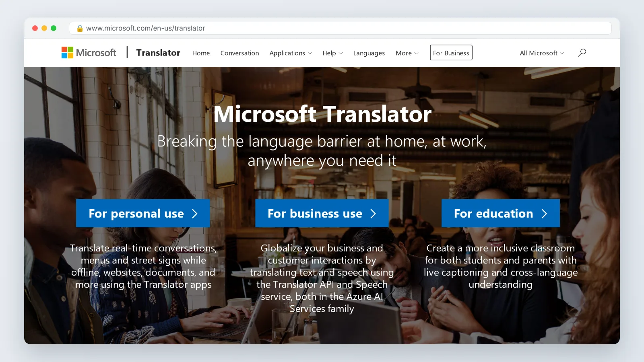Click the green maximize window button

click(54, 28)
